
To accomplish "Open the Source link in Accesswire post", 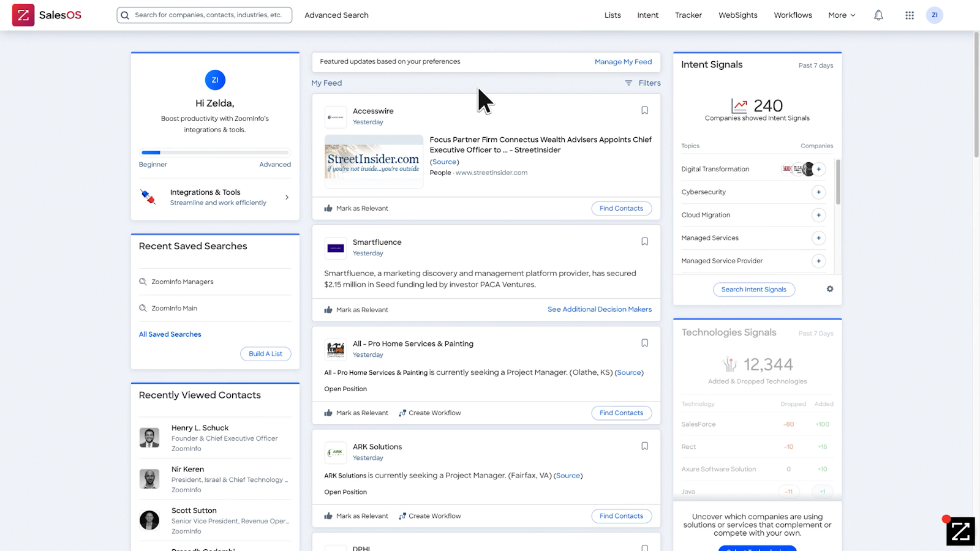I will coord(444,162).
